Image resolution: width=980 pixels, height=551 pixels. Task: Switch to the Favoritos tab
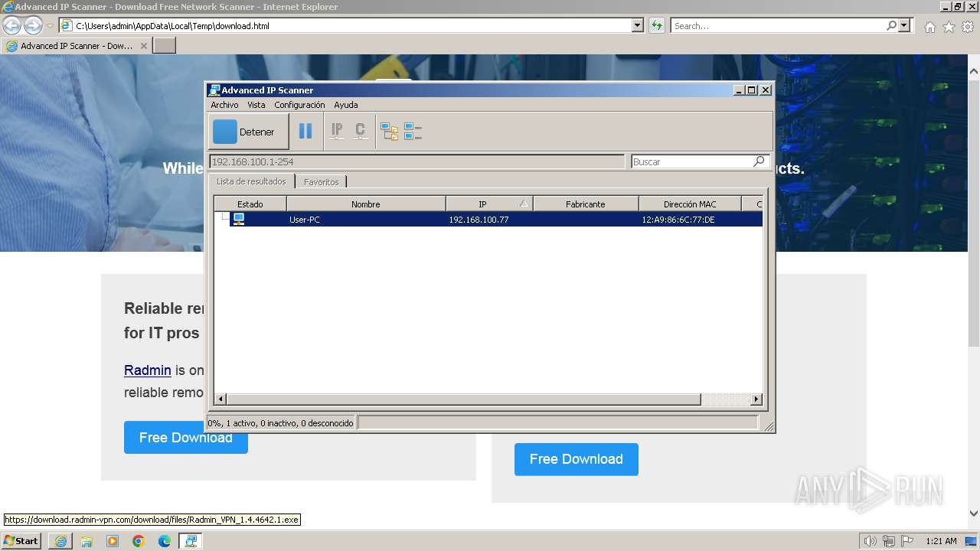tap(321, 182)
